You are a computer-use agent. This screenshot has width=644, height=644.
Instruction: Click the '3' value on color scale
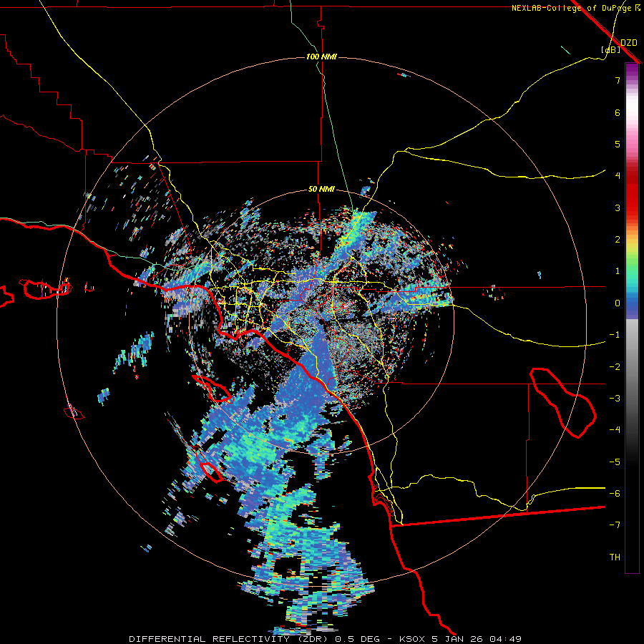click(x=618, y=208)
